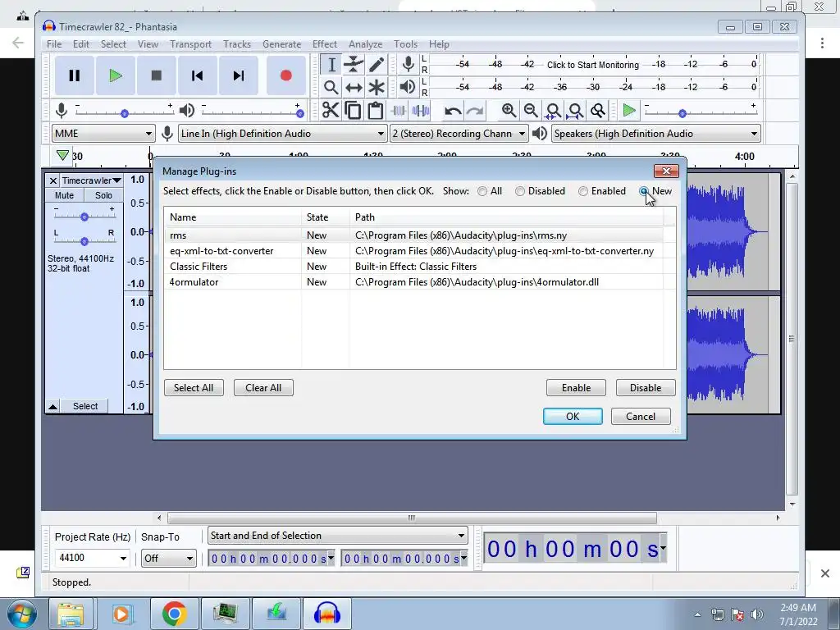The height and width of the screenshot is (630, 840).
Task: Click the Zoom In icon
Action: tap(509, 111)
